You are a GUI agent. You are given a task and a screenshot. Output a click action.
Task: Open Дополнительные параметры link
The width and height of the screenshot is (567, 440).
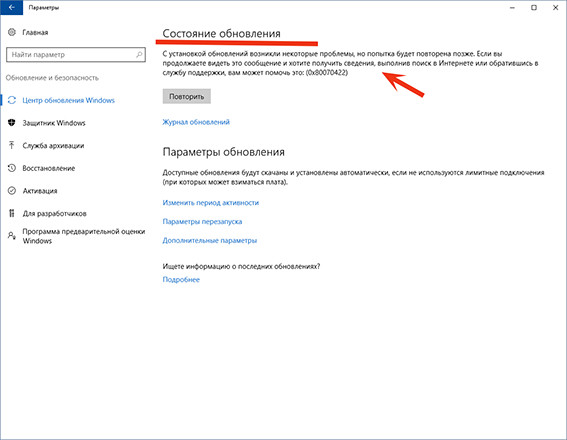point(210,240)
